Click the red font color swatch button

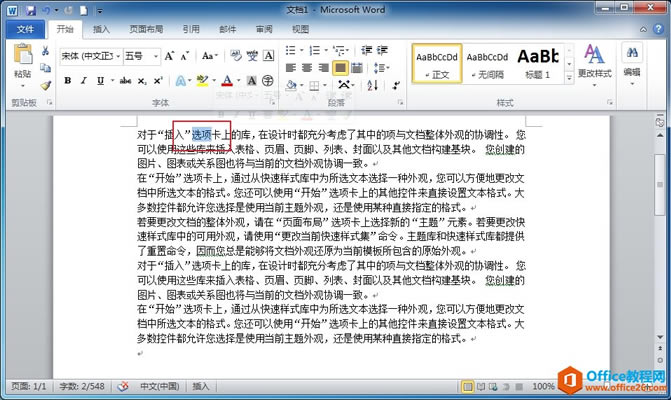point(227,80)
